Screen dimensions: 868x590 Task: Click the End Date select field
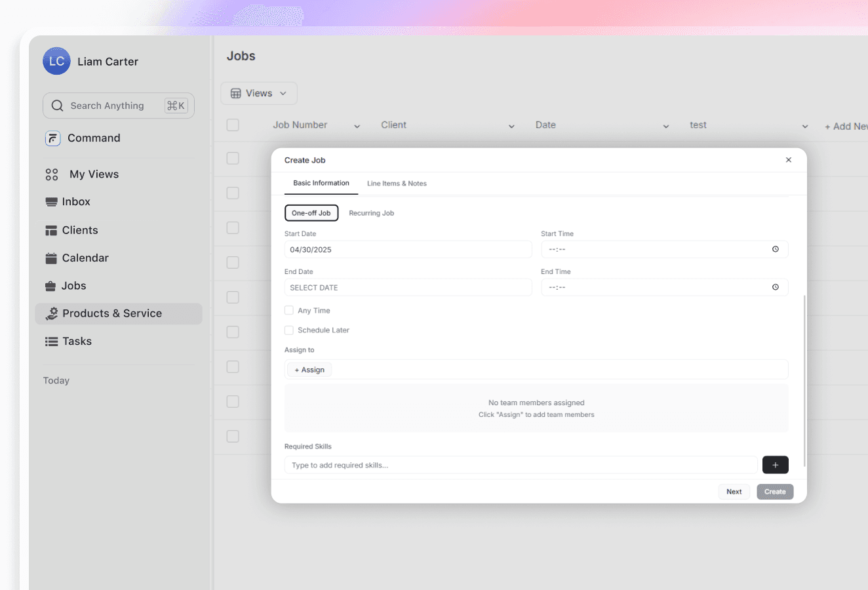(x=408, y=287)
